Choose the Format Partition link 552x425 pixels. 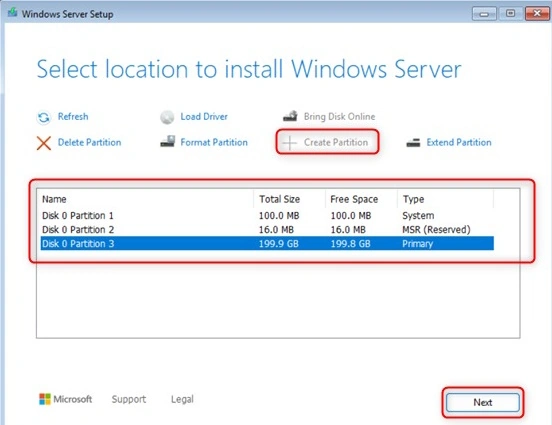coord(214,142)
